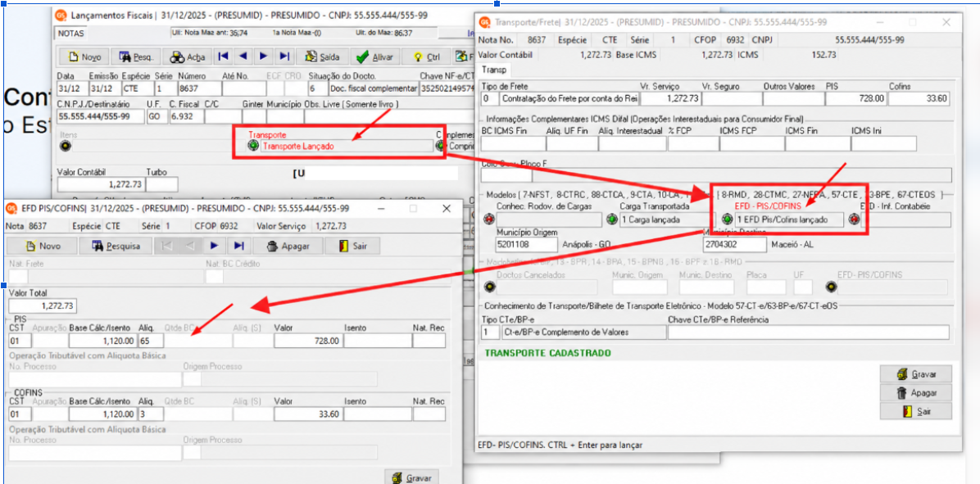The image size is (980, 484).
Task: Click Gravar in the Transporte/Frete window
Action: tap(916, 374)
